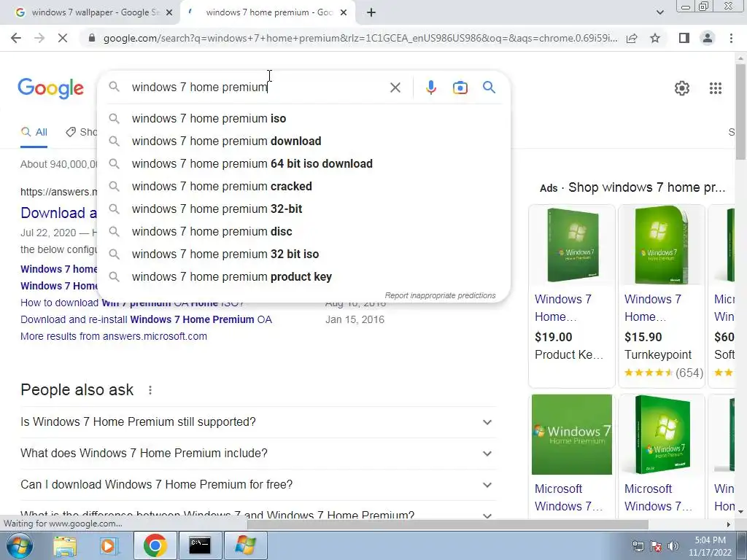Clear the search box text
The height and width of the screenshot is (560, 747).
[395, 87]
